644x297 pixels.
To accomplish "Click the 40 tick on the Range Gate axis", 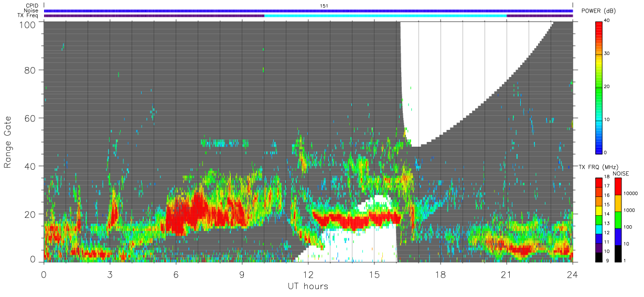I will tap(31, 166).
